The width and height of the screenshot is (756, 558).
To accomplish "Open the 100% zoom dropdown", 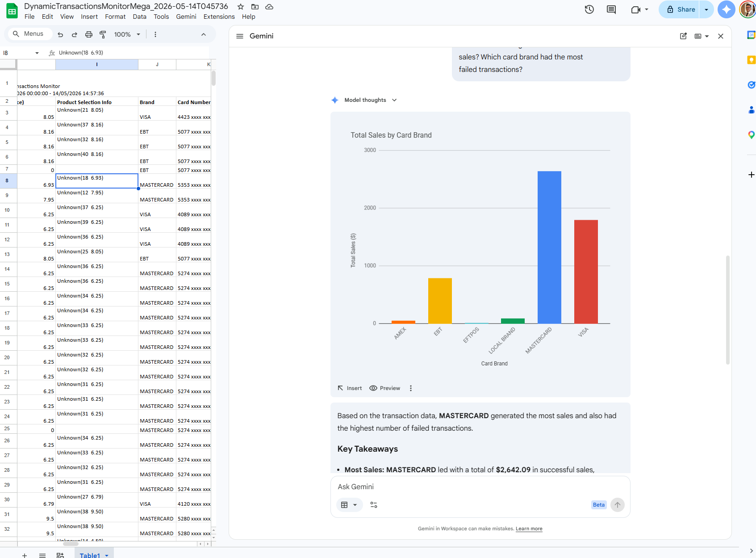I will [x=127, y=34].
